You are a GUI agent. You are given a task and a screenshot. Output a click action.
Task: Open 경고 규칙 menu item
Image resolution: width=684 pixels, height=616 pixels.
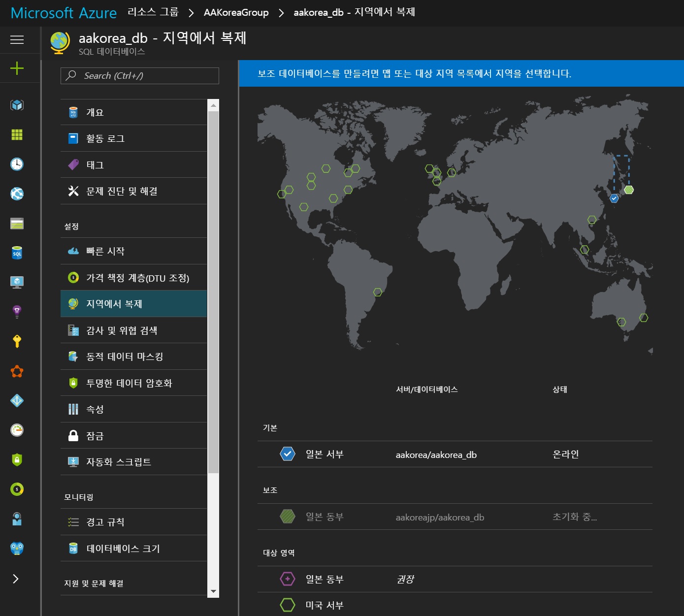[x=134, y=522]
